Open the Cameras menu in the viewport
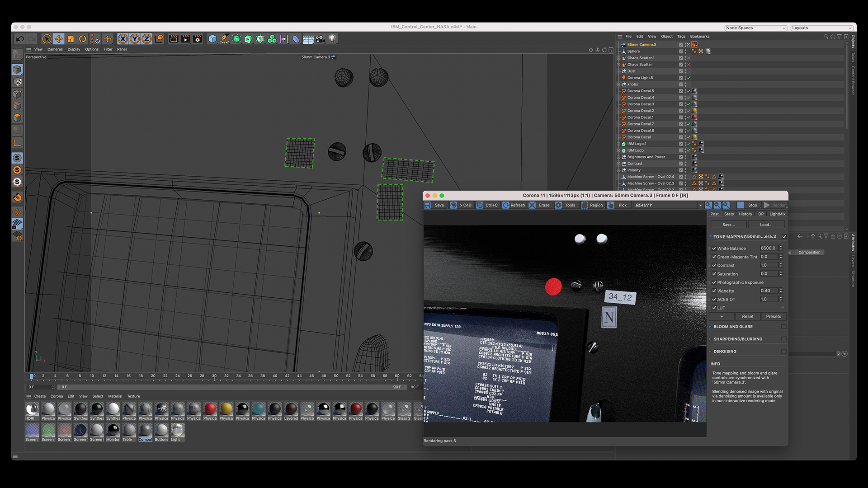868x488 pixels. tap(55, 49)
